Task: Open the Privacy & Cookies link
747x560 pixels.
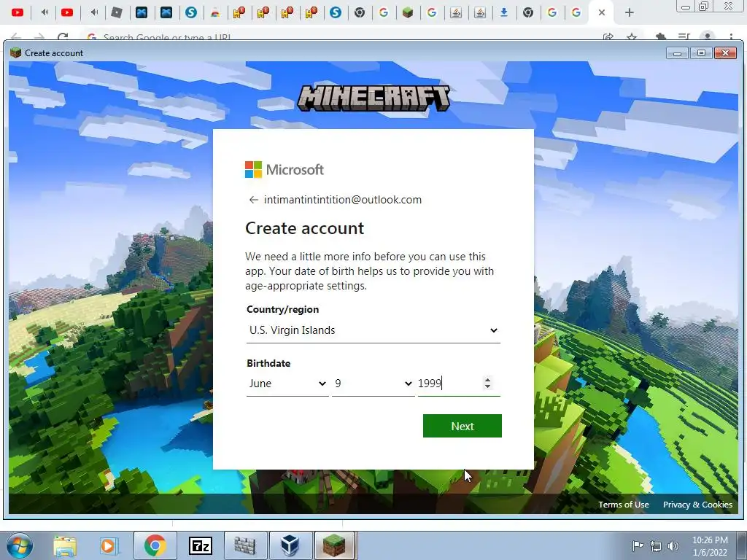Action: point(697,505)
